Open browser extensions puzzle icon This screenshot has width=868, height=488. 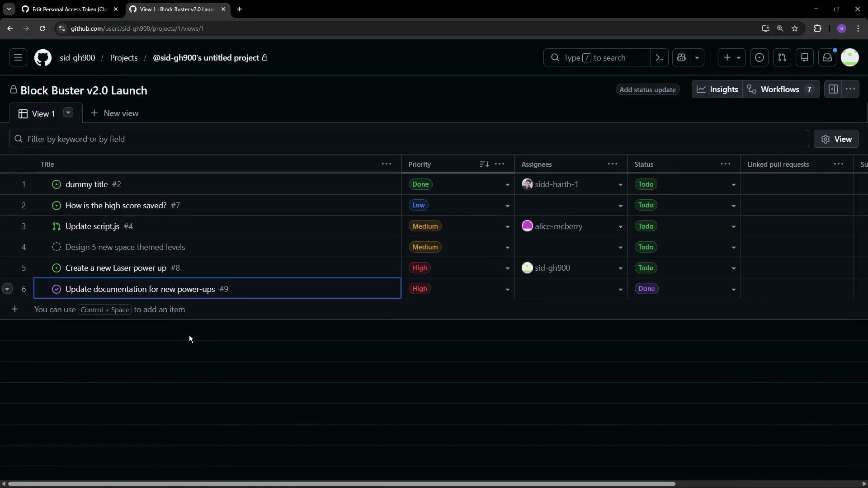click(817, 28)
